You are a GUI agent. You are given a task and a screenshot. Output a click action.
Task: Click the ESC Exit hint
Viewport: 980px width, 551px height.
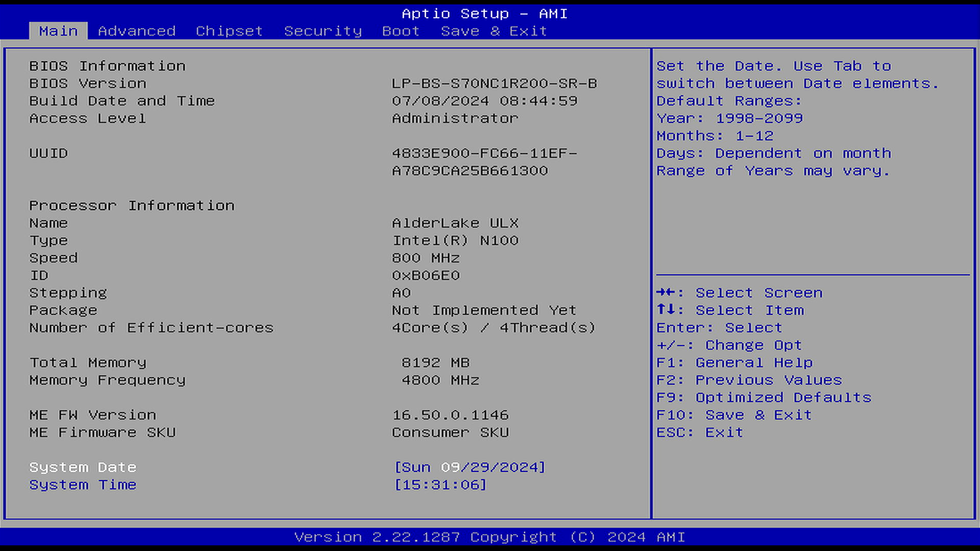pyautogui.click(x=700, y=433)
